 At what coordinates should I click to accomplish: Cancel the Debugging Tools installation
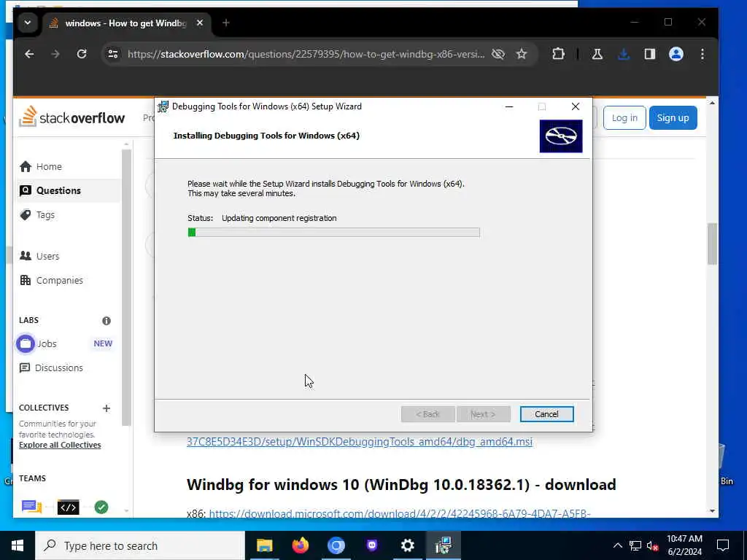click(x=546, y=414)
